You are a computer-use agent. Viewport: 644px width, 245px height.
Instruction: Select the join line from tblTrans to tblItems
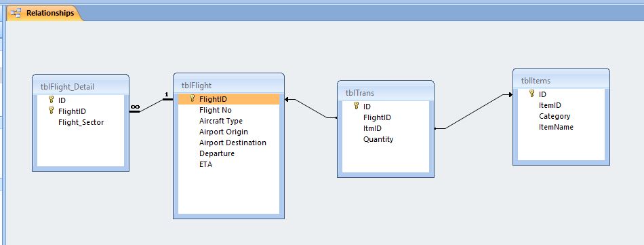[474, 112]
